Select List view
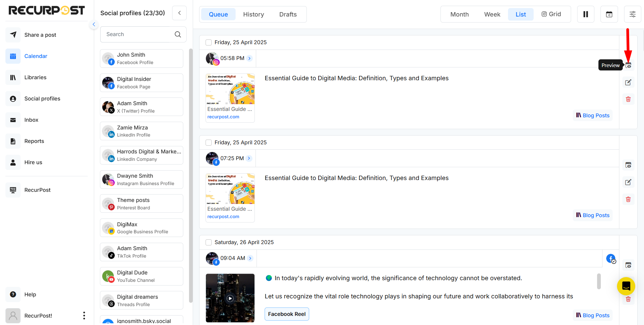 point(521,14)
